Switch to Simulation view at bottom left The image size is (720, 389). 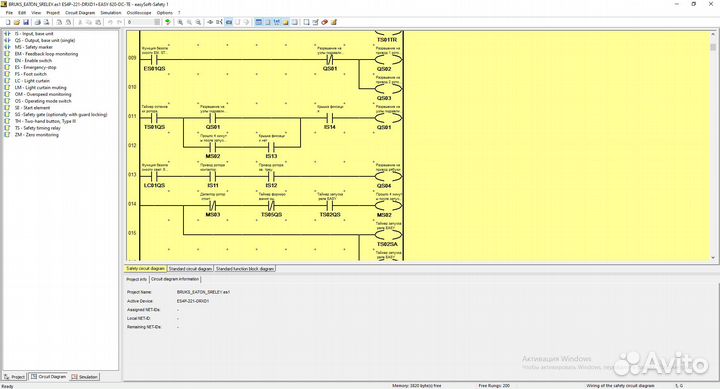(x=84, y=377)
